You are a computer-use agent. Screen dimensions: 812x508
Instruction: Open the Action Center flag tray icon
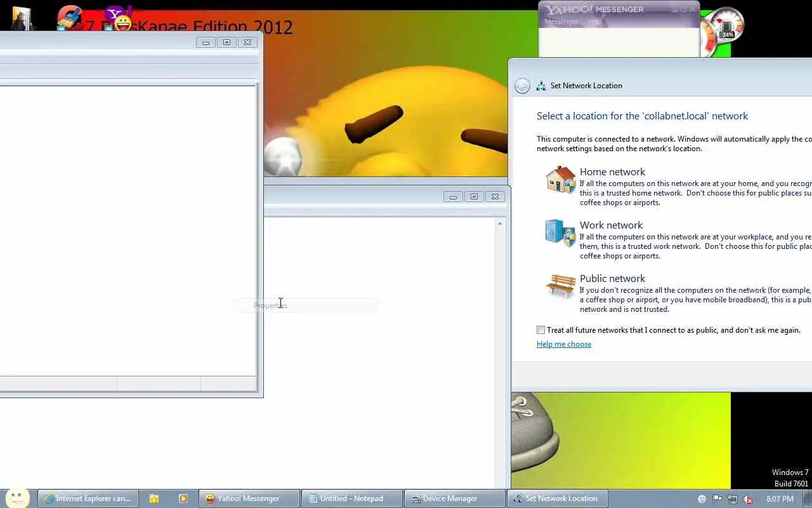pyautogui.click(x=717, y=499)
